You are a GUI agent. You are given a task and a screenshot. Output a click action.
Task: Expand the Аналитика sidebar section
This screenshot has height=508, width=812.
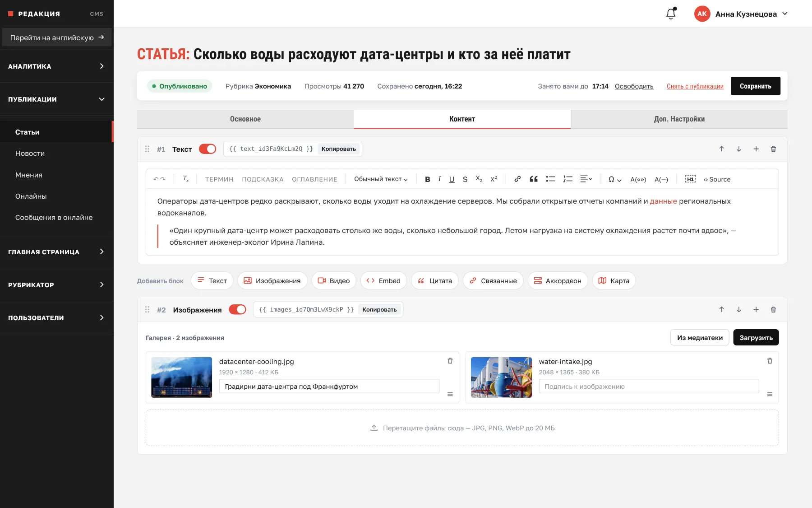click(56, 66)
